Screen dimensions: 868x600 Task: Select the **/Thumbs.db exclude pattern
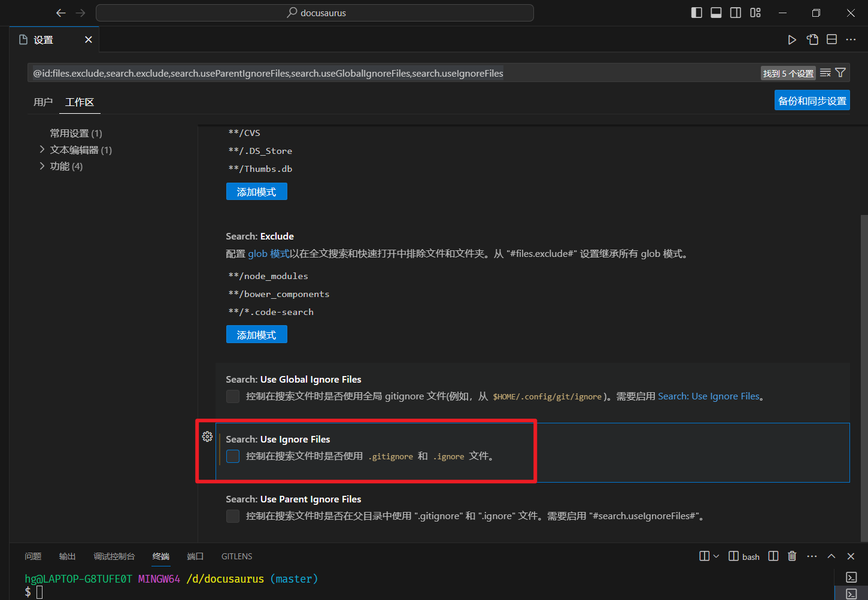click(x=260, y=169)
